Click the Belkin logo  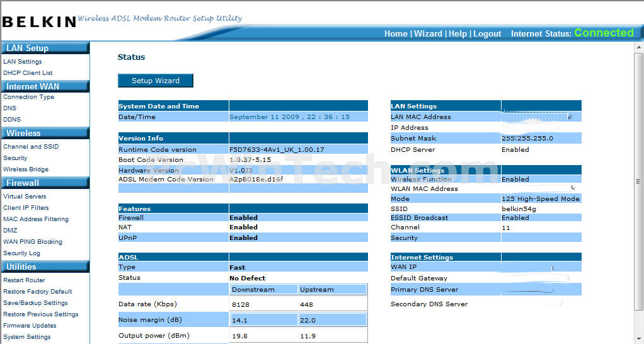point(40,21)
